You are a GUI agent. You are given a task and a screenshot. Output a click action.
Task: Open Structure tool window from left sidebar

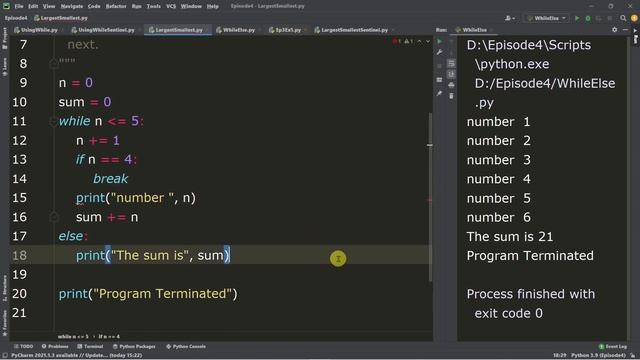pos(4,288)
